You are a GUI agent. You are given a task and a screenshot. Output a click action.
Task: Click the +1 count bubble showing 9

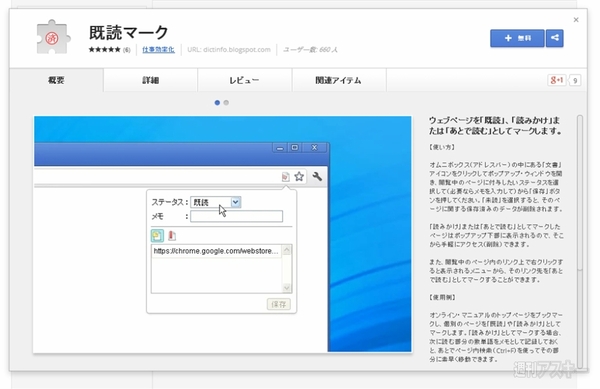pos(574,80)
